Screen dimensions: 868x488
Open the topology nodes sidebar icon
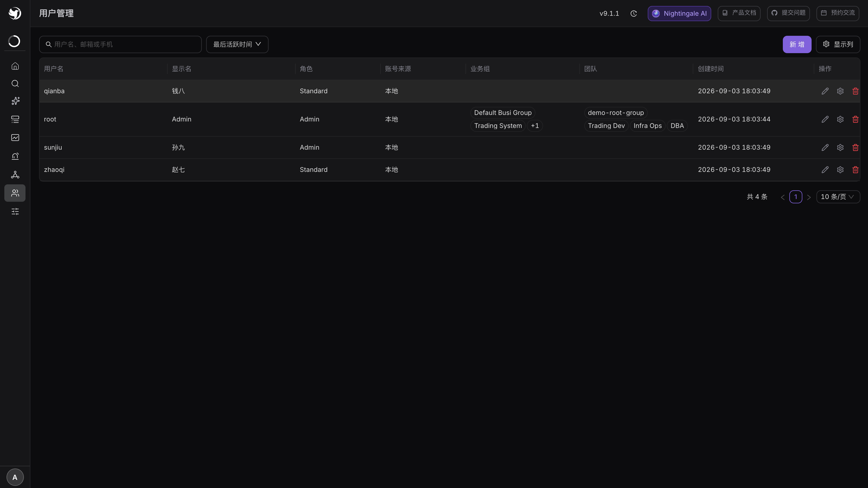15,174
